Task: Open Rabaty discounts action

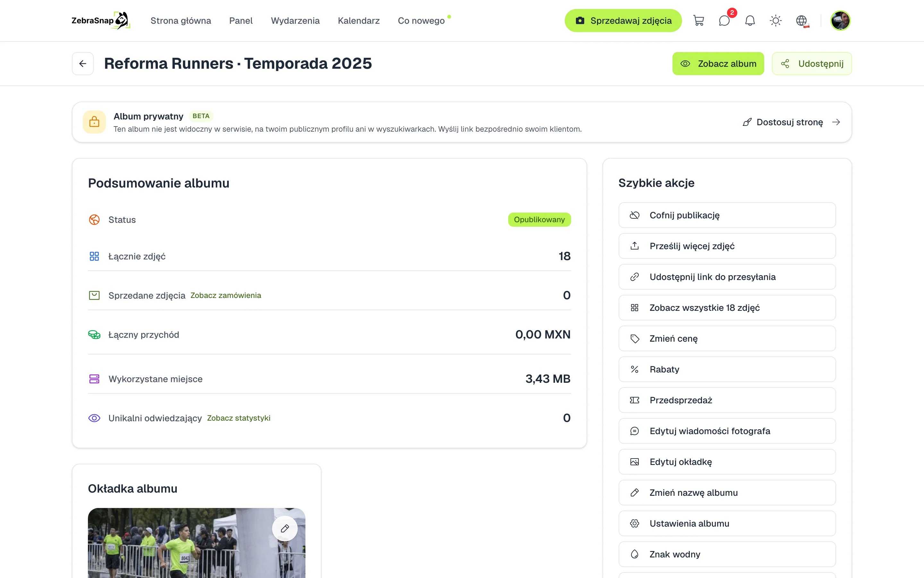Action: pyautogui.click(x=727, y=369)
